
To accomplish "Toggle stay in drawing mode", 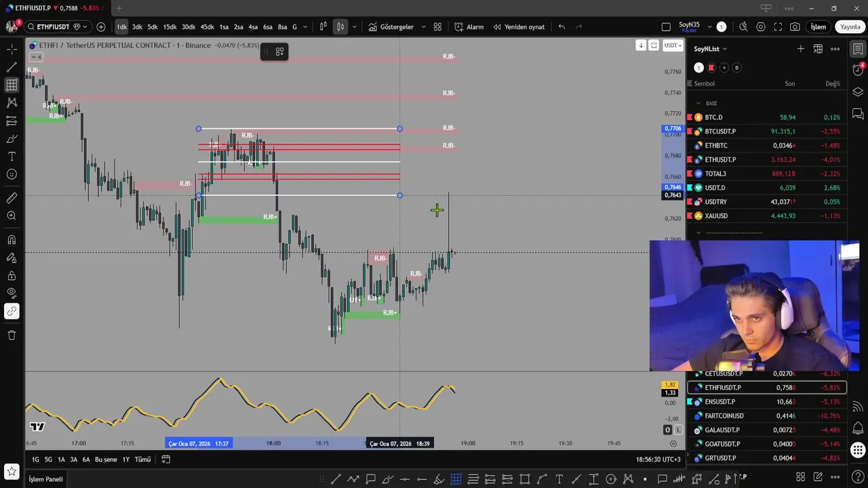I will tap(12, 258).
